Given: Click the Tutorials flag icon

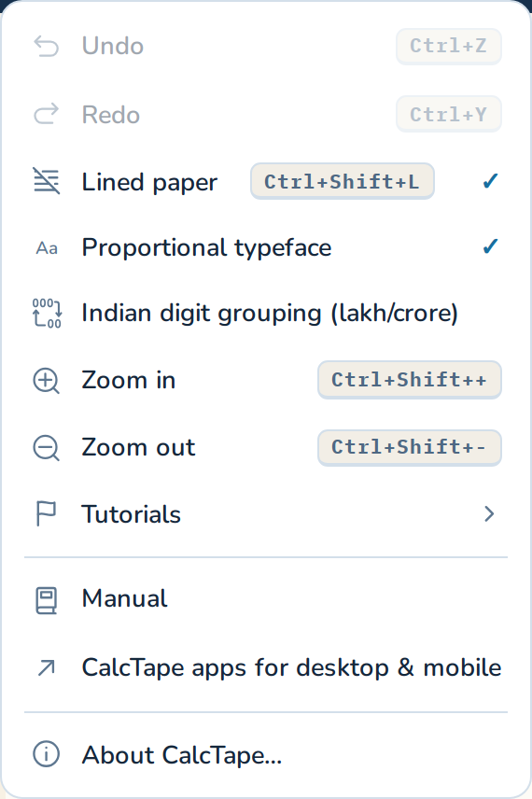Looking at the screenshot, I should point(46,513).
